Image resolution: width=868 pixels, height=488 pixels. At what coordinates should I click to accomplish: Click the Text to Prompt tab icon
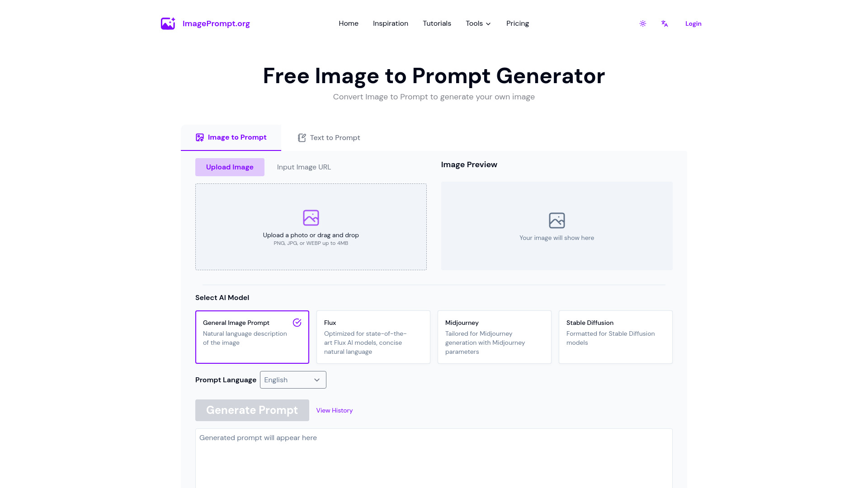click(x=302, y=137)
